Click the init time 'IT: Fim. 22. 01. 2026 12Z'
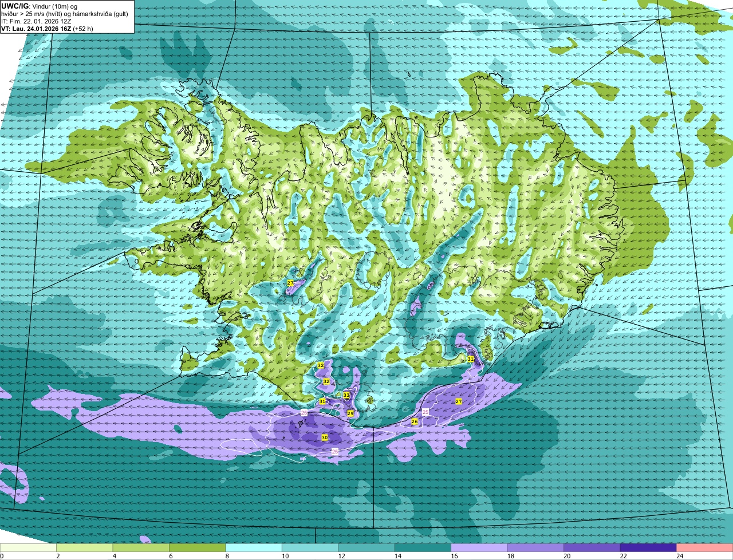The width and height of the screenshot is (733, 560). pos(37,21)
